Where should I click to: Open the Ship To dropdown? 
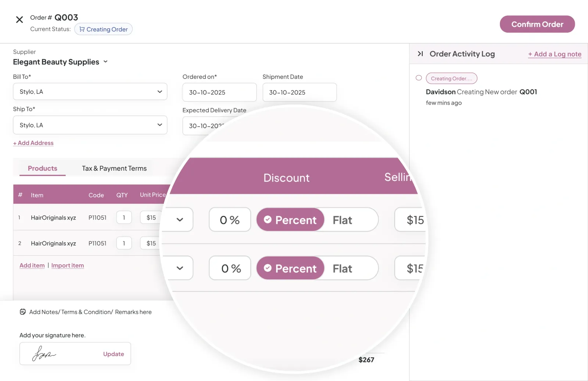click(90, 125)
